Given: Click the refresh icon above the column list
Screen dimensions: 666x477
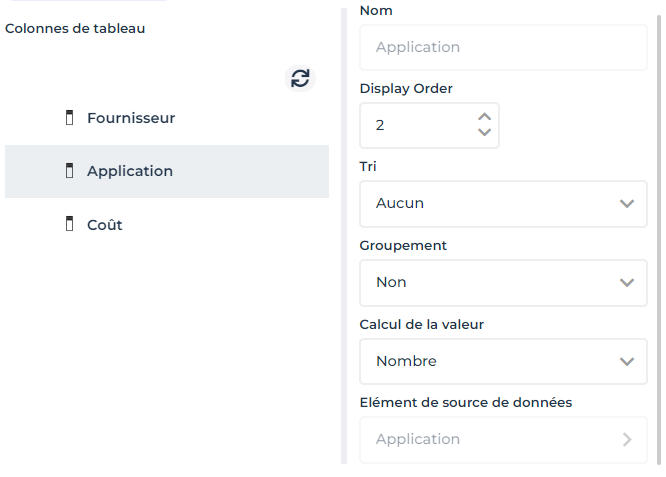Looking at the screenshot, I should pos(300,78).
